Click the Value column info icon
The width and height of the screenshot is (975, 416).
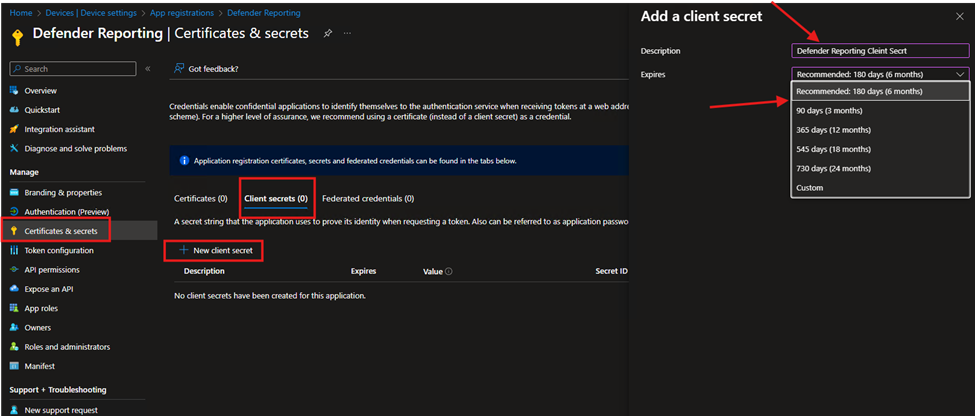click(448, 271)
